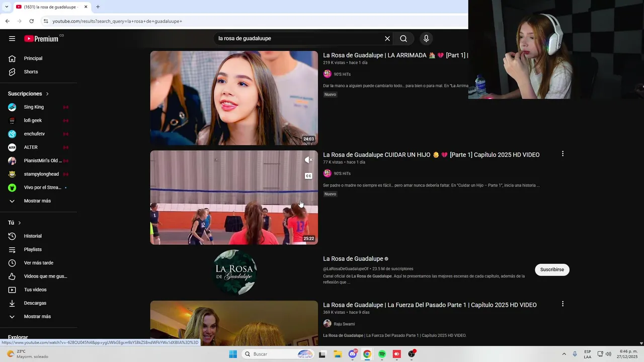644x362 pixels.
Task: Open CUIDAR UN HIJO video title
Action: pos(431,155)
